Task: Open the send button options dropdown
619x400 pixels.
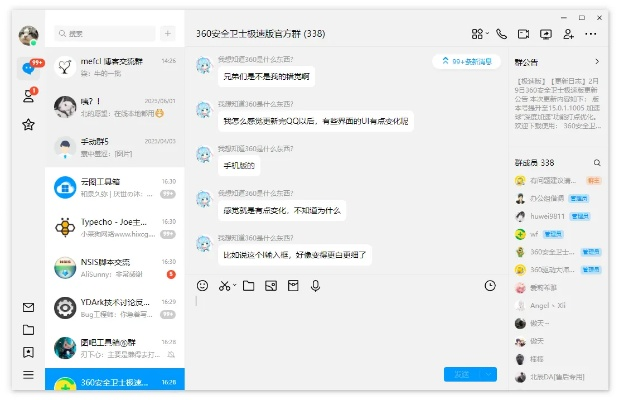Action: tap(488, 374)
